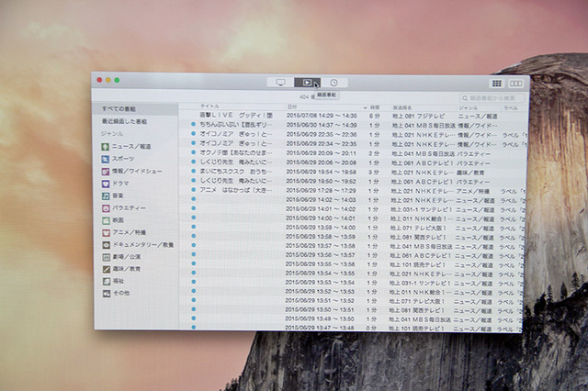Image resolution: width=588 pixels, height=391 pixels.
Task: Click the recorded programs (録画番組) toolbar icon
Action: pos(308,83)
